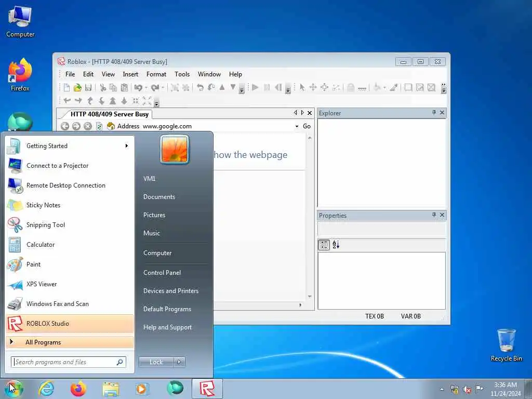Click the Undo arrow icon

click(138, 87)
